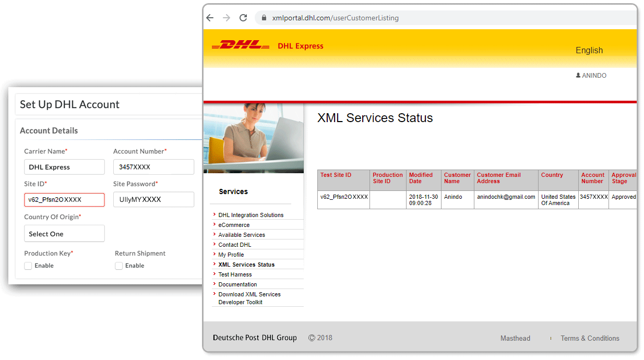Enable the Production Key checkbox

28,266
